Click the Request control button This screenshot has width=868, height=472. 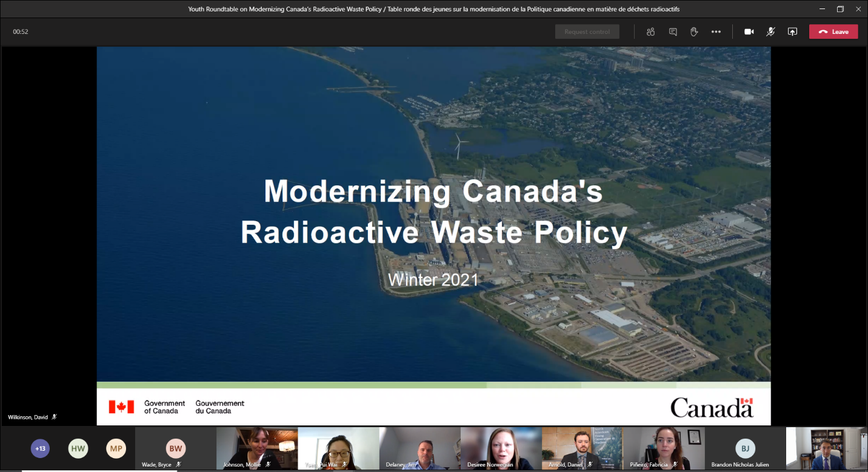click(587, 32)
